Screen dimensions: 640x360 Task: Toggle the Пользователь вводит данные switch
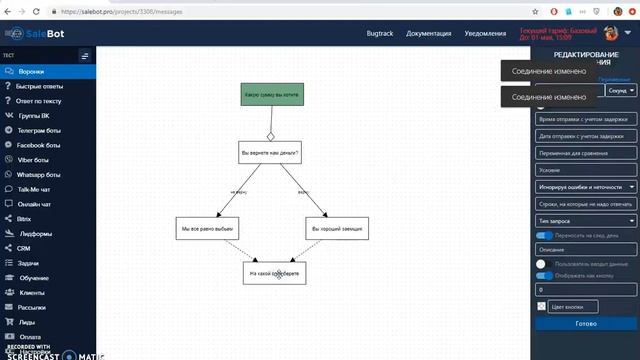tap(543, 264)
